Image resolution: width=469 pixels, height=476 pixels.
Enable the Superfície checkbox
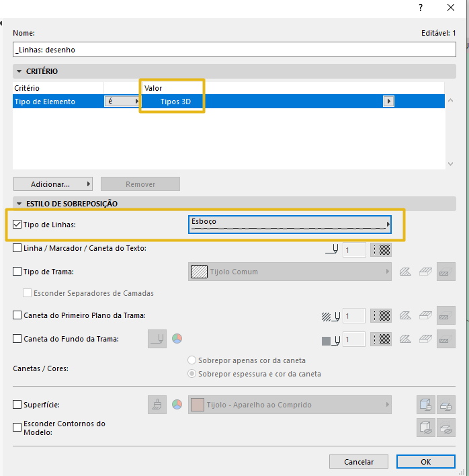click(x=17, y=405)
